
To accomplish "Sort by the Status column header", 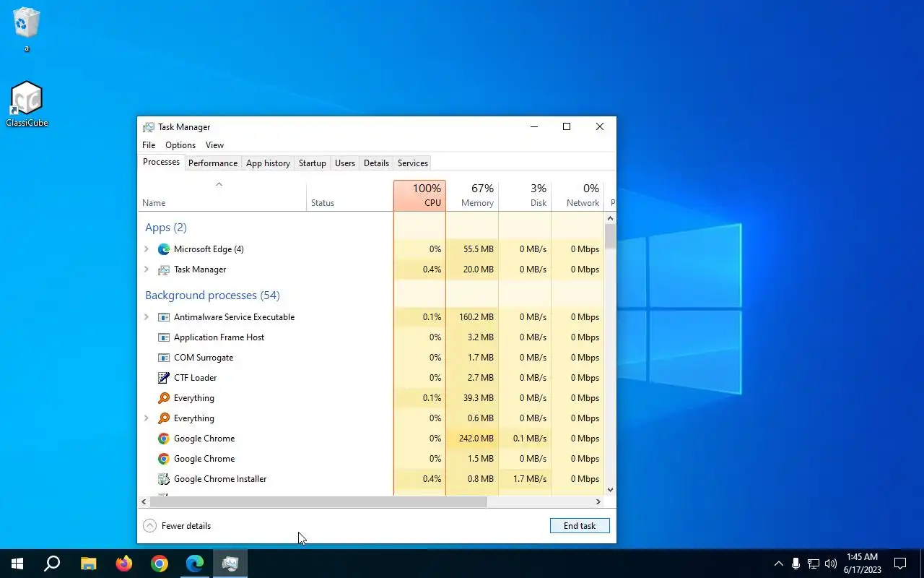I will click(350, 196).
